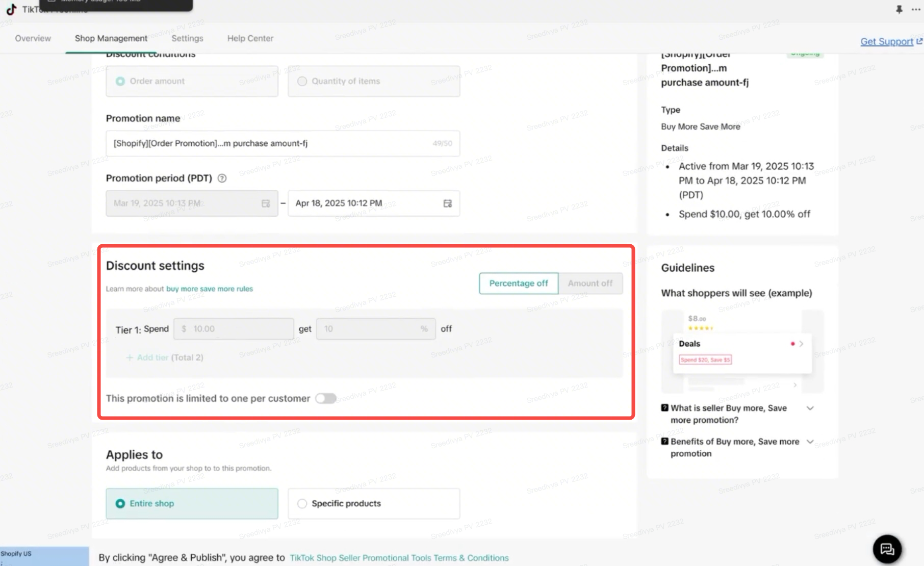This screenshot has width=924, height=566.
Task: Select the Quantity of items radio button
Action: point(302,81)
